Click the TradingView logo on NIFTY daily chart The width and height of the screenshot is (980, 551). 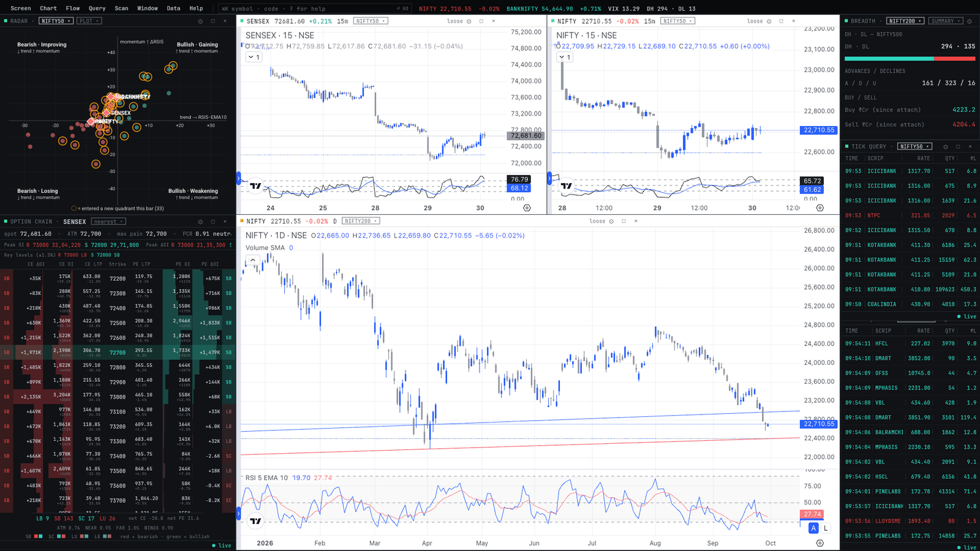tap(255, 521)
